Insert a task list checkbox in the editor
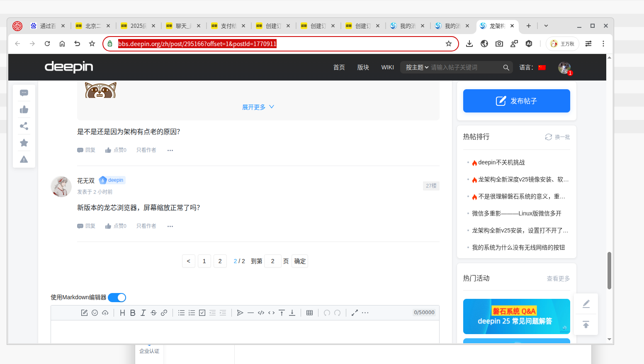The height and width of the screenshot is (364, 644). [x=202, y=313]
